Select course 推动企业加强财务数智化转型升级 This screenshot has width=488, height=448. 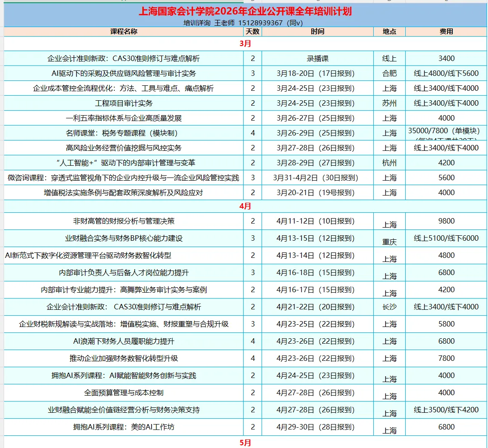point(123,359)
